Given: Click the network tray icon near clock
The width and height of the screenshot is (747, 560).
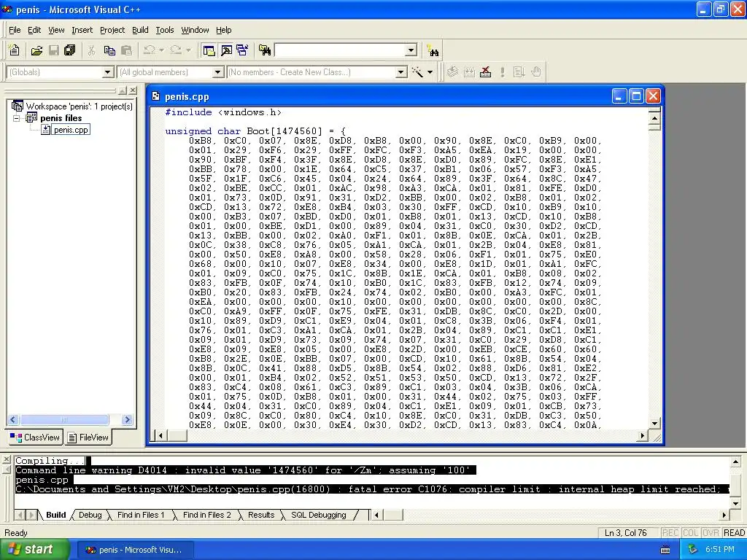Looking at the screenshot, I should (x=692, y=550).
